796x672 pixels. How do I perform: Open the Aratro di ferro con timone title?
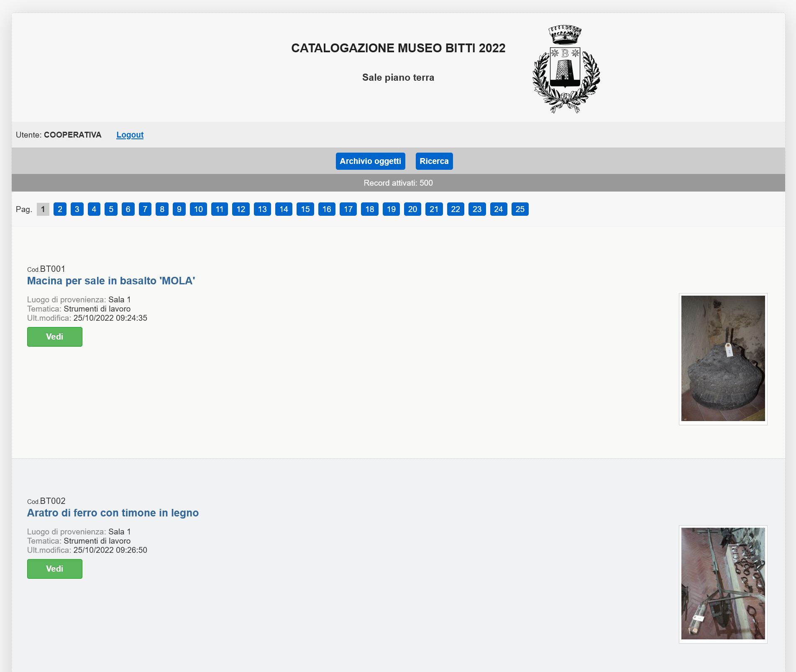click(113, 513)
